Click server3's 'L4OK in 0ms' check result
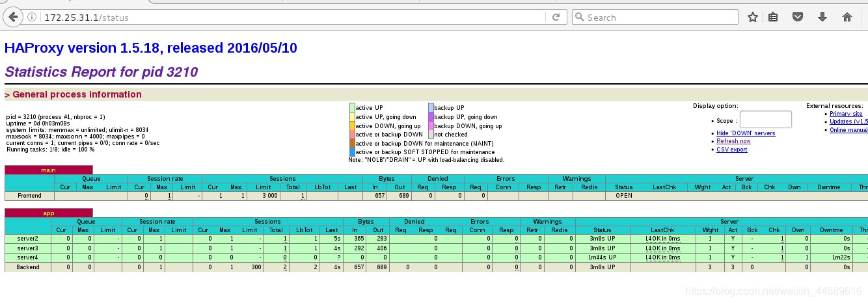The image size is (868, 303). pyautogui.click(x=662, y=248)
